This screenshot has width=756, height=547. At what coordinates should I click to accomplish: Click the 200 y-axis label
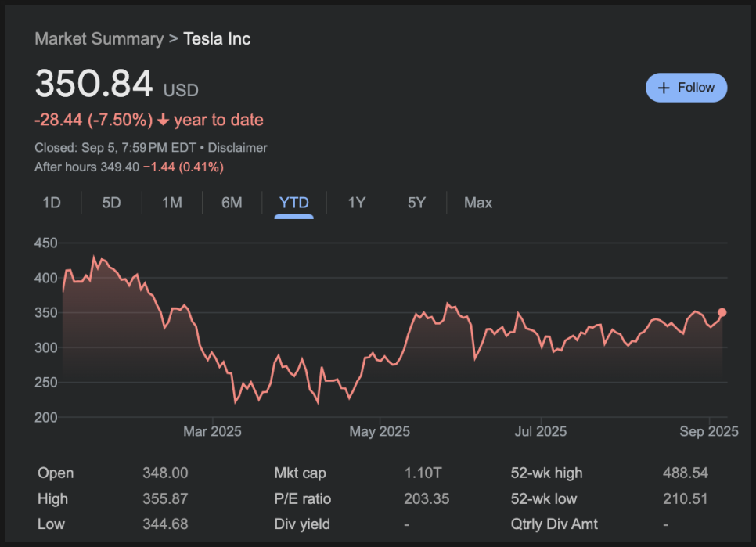[46, 417]
